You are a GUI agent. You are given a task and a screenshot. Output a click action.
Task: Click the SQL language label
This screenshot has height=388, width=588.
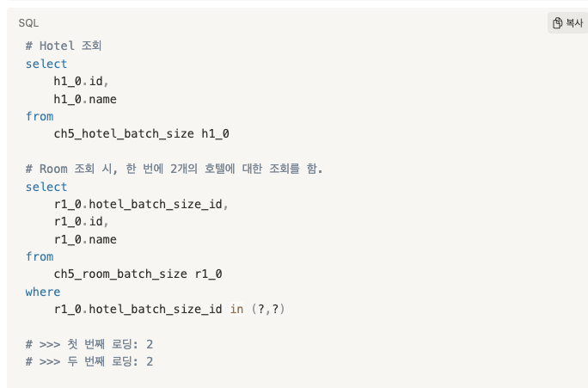tap(28, 23)
